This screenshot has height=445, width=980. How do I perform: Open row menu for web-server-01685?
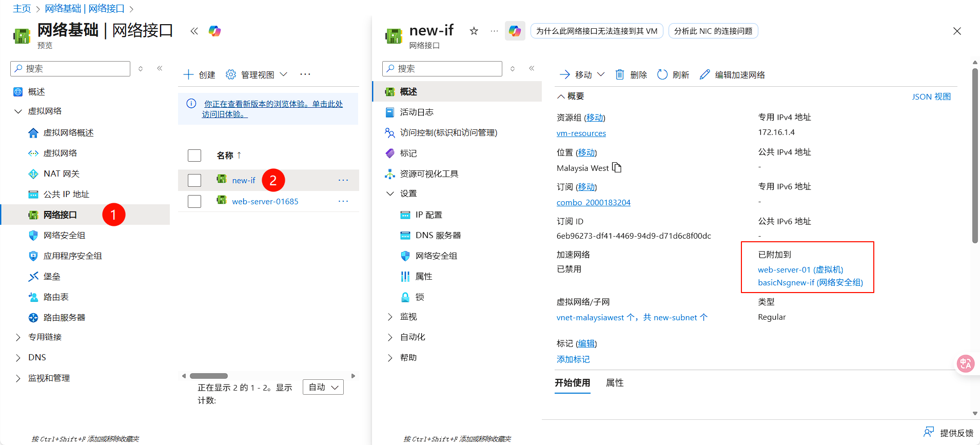[x=343, y=201]
